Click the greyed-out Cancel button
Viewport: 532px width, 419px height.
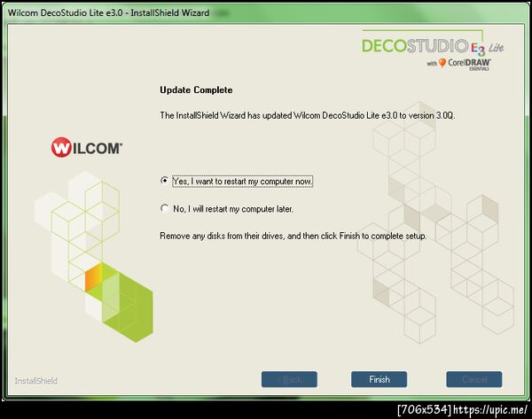(x=474, y=379)
